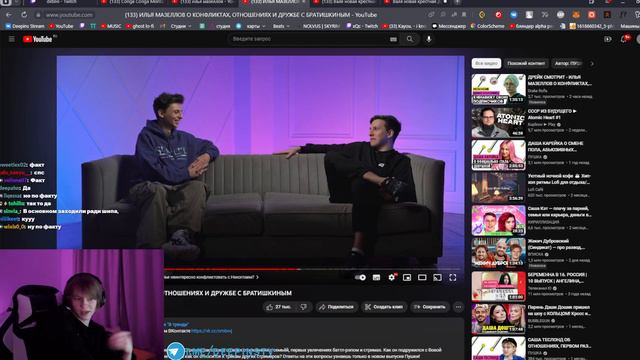Open the 'САША ТЕСЛЕНД ОБ ОТНОШЕНИЯХ' video title
The image size is (640, 360).
[559, 342]
